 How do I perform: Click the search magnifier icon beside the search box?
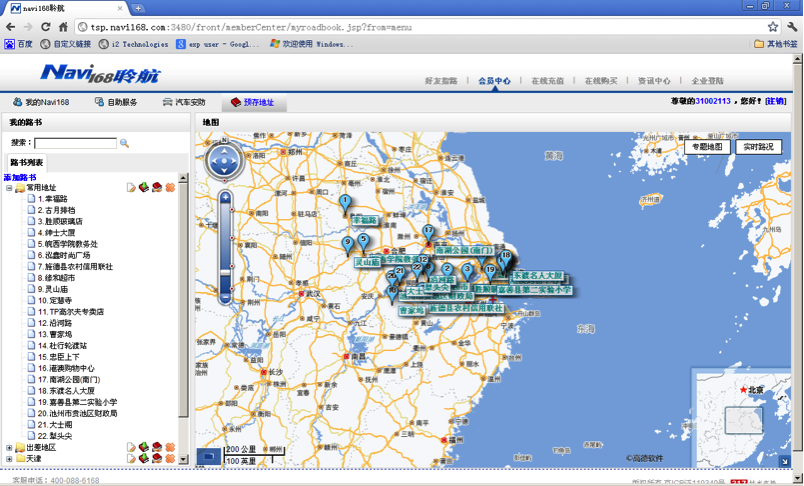124,144
